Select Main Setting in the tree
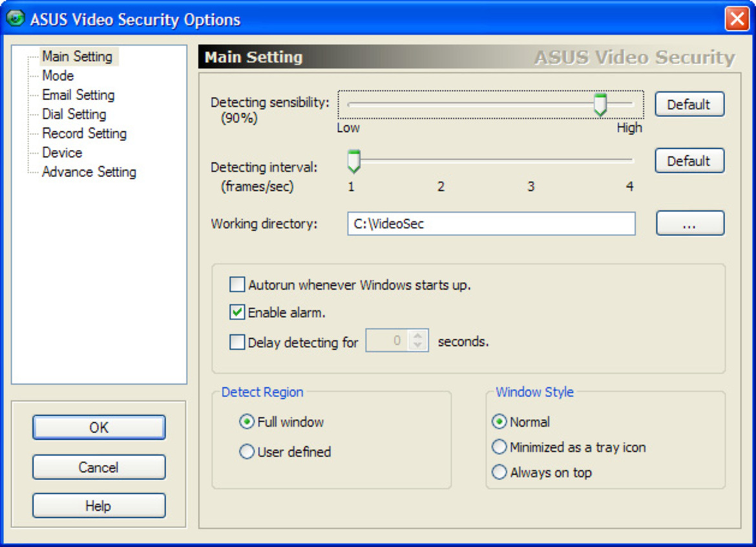756x547 pixels. [x=77, y=56]
